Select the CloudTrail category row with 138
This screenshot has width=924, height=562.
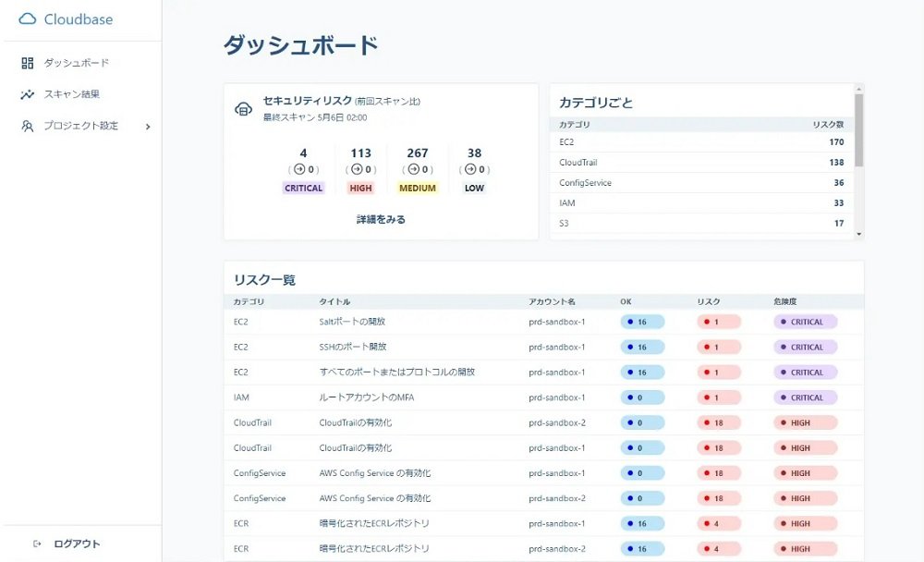702,162
